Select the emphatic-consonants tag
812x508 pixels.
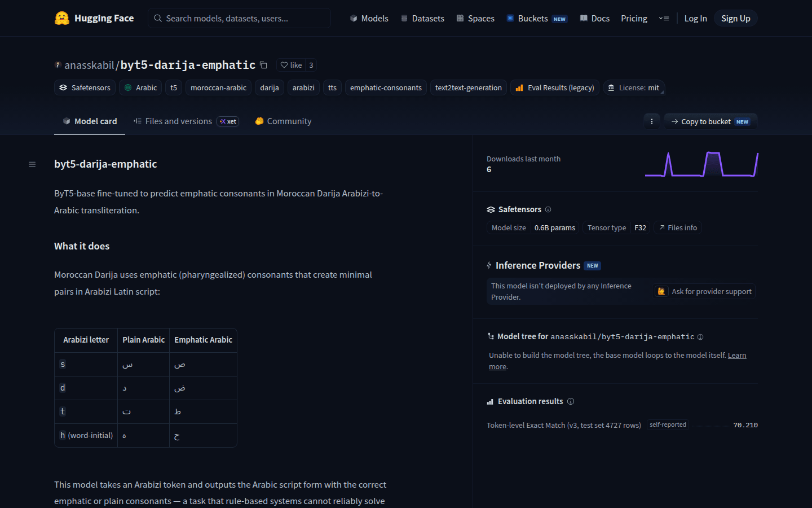tap(386, 87)
